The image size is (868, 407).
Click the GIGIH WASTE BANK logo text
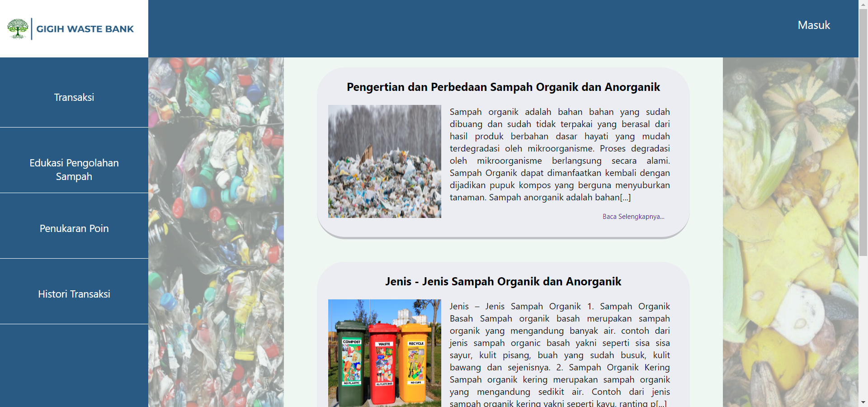85,29
